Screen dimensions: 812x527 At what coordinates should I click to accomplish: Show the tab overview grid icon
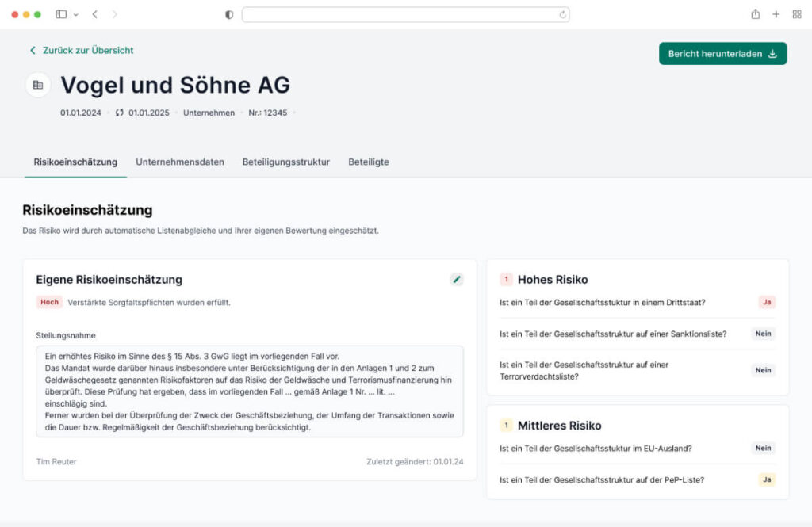797,14
